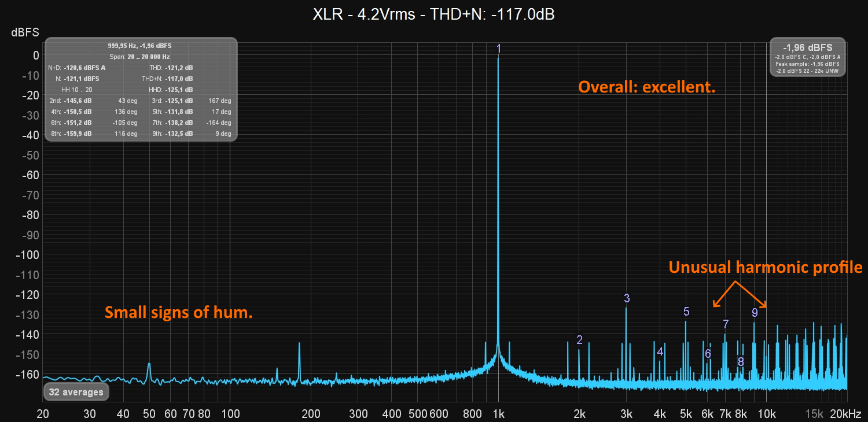868x422 pixels.
Task: Select harmonic marker 2 near 2k
Action: click(579, 339)
